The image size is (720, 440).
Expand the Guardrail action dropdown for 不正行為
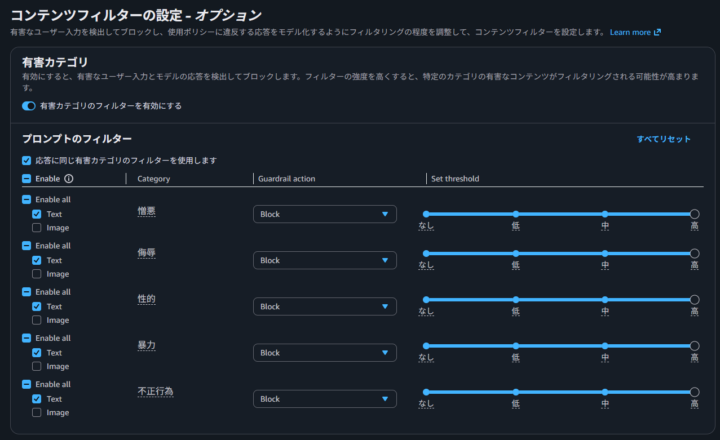click(x=324, y=399)
